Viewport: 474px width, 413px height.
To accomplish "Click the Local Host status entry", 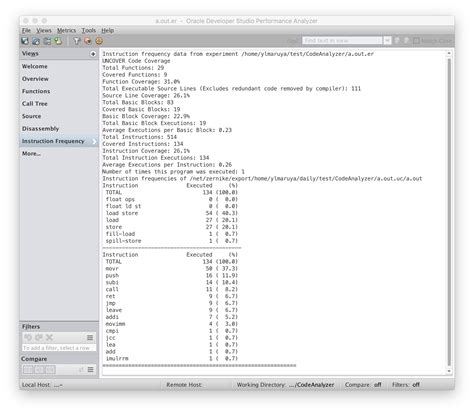I will [x=42, y=385].
